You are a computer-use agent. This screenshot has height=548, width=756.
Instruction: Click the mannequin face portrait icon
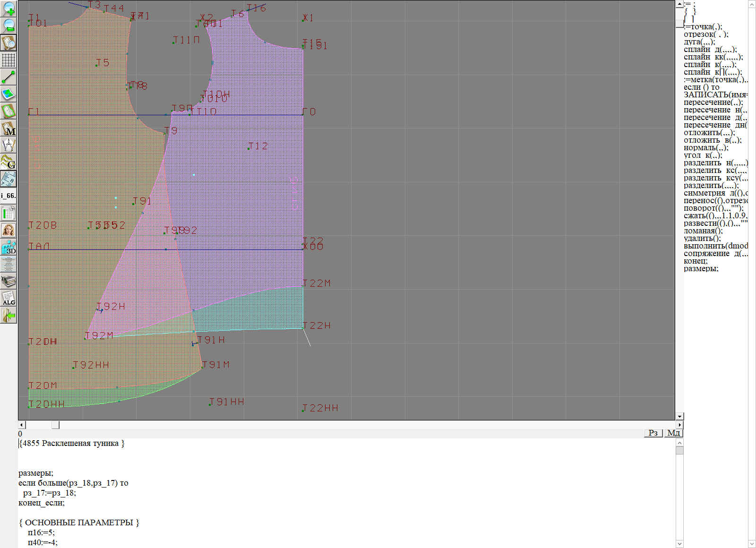click(x=9, y=230)
